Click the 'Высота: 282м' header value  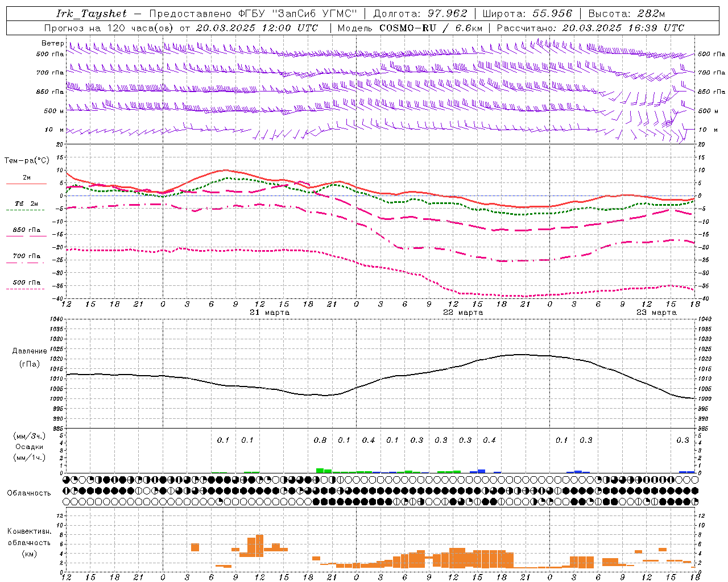(x=626, y=14)
